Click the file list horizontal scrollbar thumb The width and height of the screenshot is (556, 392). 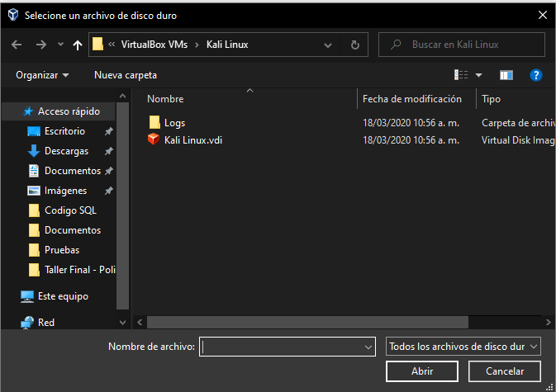tap(307, 322)
